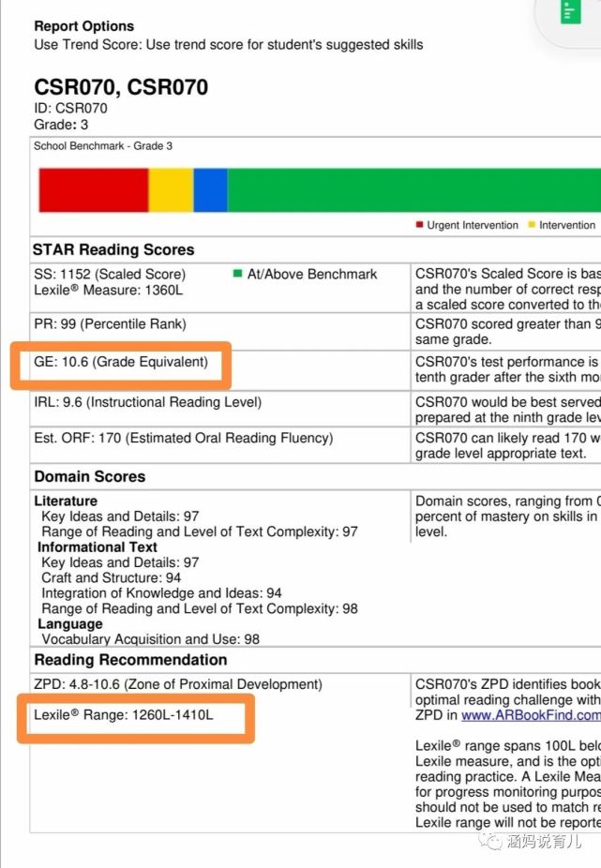The width and height of the screenshot is (601, 868).
Task: Select the 'CSR070's test performance is' explanation
Action: pos(508,369)
